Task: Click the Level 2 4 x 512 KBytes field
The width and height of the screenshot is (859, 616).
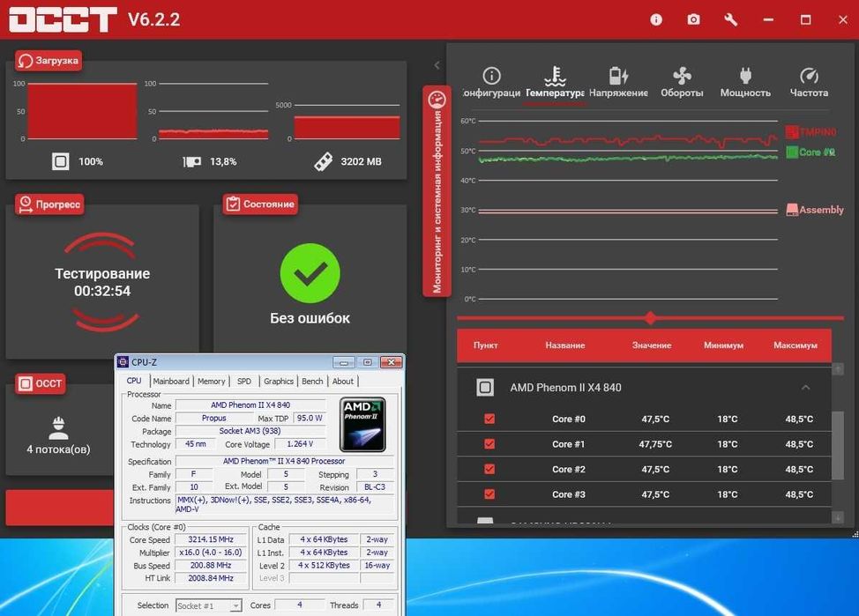Action: (x=325, y=565)
